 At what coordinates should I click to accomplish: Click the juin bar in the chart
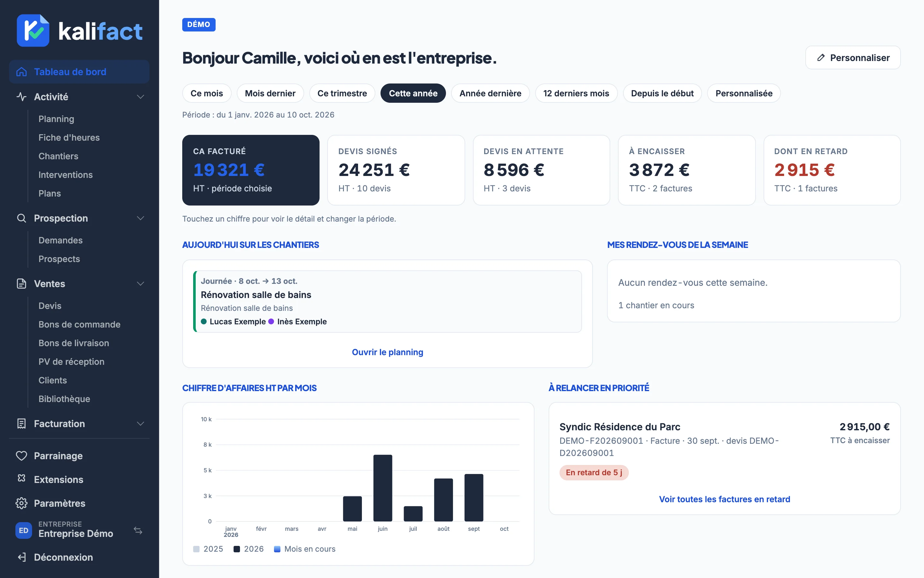pyautogui.click(x=382, y=488)
